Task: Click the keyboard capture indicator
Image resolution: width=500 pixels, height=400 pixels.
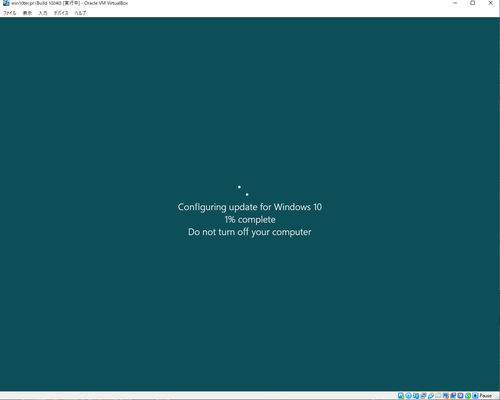Action: coord(475,396)
